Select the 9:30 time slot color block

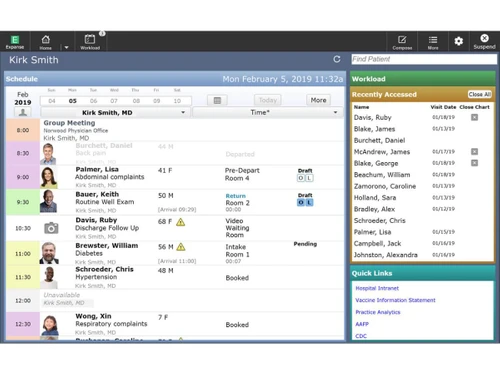click(23, 202)
